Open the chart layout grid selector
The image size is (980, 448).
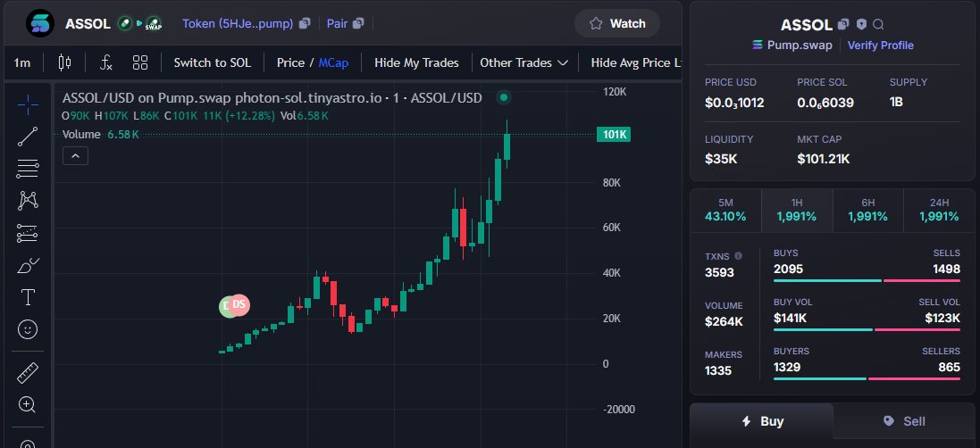point(140,62)
